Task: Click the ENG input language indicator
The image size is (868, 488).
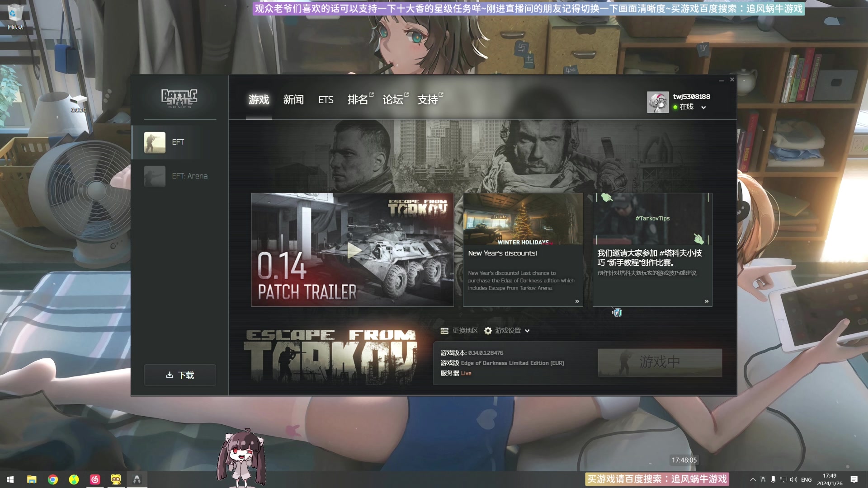Action: pos(807,480)
